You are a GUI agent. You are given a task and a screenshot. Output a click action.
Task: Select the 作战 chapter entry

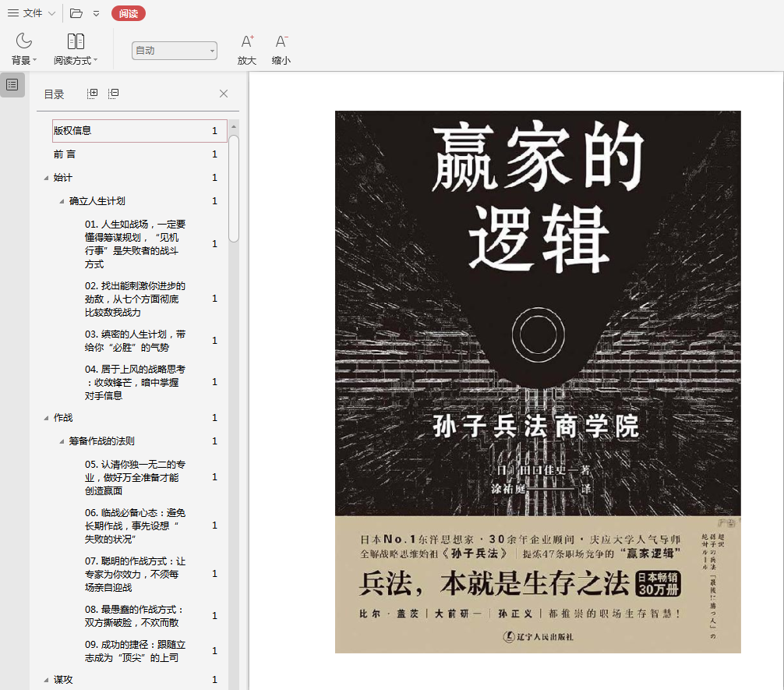coord(63,418)
